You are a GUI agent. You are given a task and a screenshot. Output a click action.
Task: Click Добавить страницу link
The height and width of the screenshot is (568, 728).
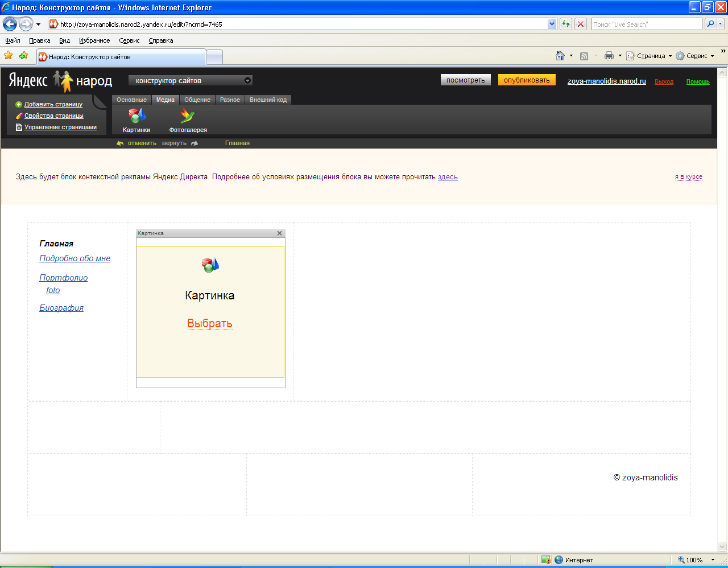[x=53, y=104]
